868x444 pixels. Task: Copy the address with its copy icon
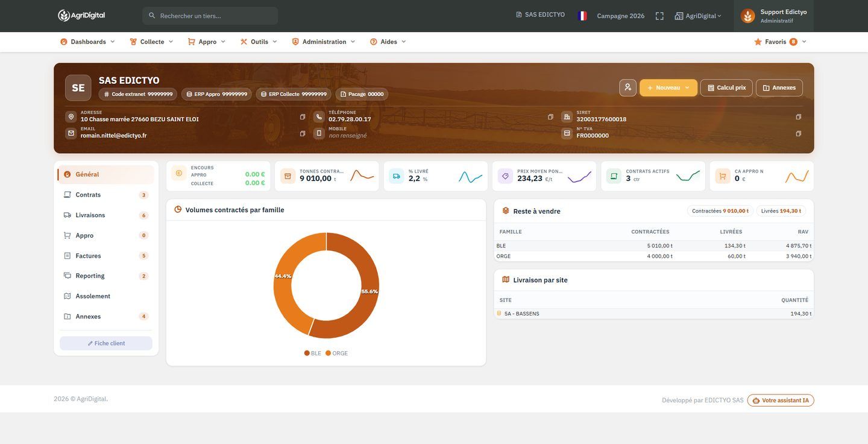coord(303,117)
